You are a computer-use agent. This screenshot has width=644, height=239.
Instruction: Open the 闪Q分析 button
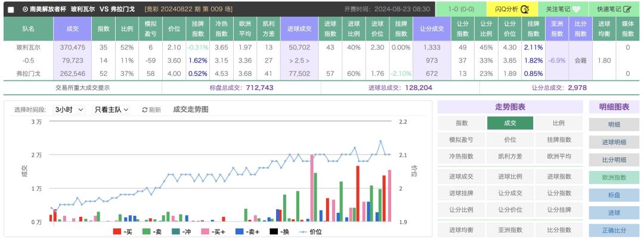(x=512, y=9)
